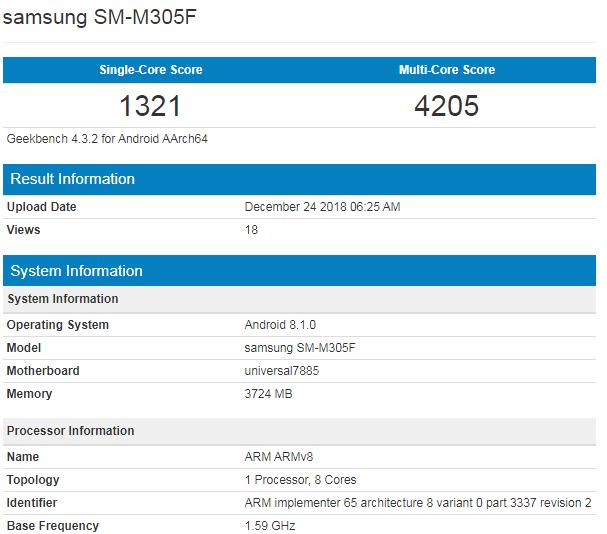Click the Multi-Core Score header
Image resolution: width=607 pixels, height=534 pixels.
(447, 70)
